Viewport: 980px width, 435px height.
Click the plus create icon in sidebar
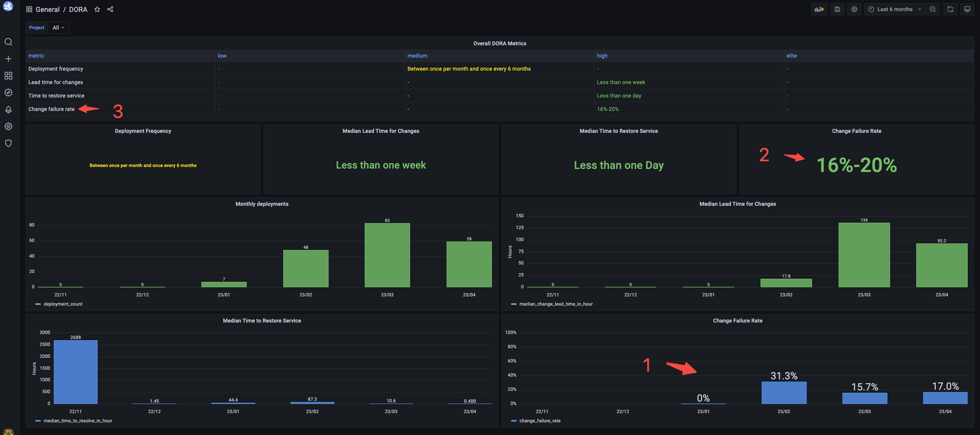8,59
